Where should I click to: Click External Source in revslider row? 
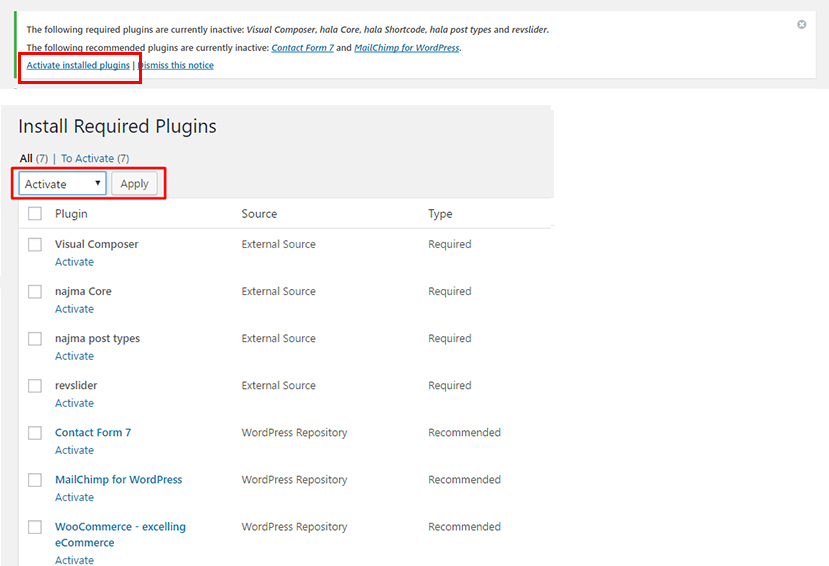point(279,385)
